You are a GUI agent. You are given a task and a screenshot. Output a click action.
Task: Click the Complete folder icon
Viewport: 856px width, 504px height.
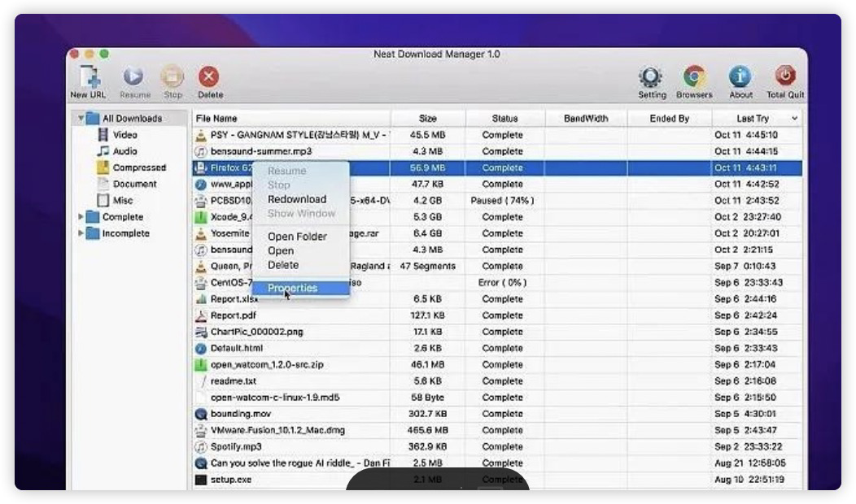tap(93, 216)
